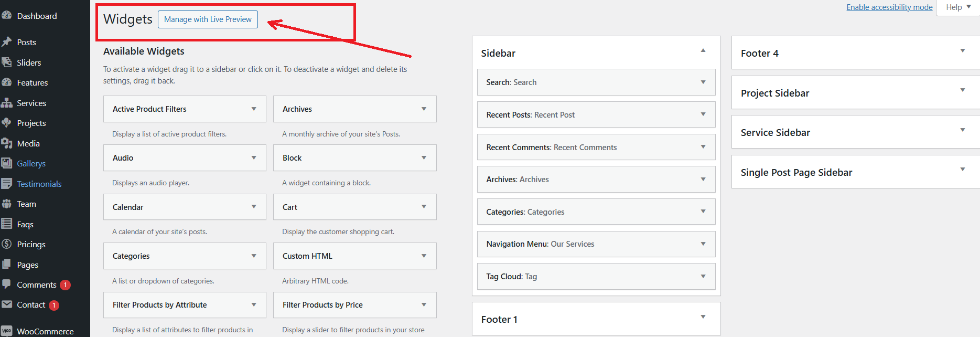
Task: Click the Contact envelope icon
Action: [x=7, y=304]
